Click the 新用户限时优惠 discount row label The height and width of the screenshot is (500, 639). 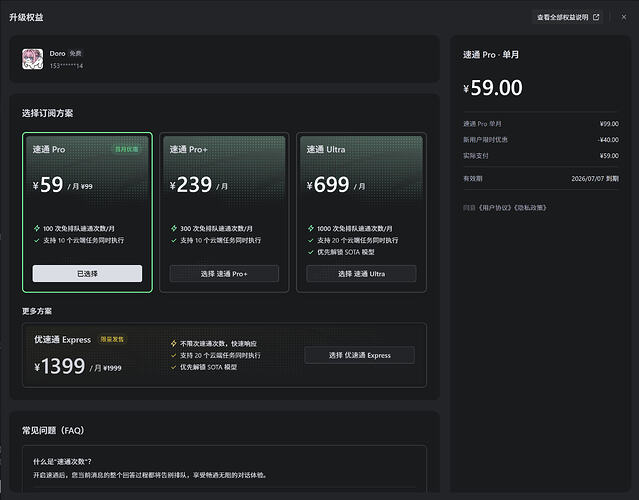pos(485,140)
